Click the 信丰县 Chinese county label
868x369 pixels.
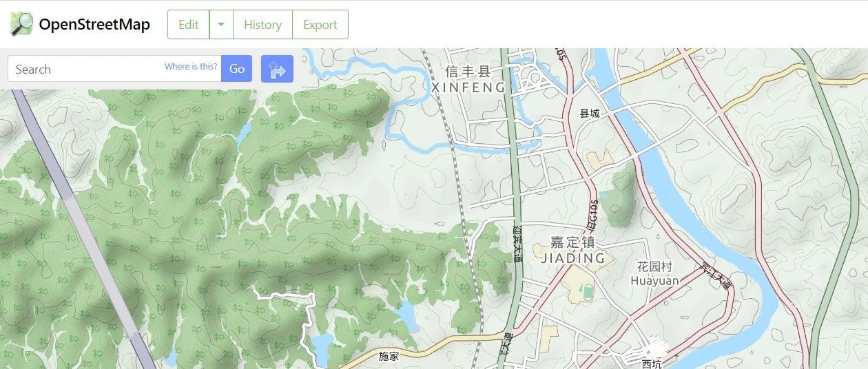[x=468, y=71]
